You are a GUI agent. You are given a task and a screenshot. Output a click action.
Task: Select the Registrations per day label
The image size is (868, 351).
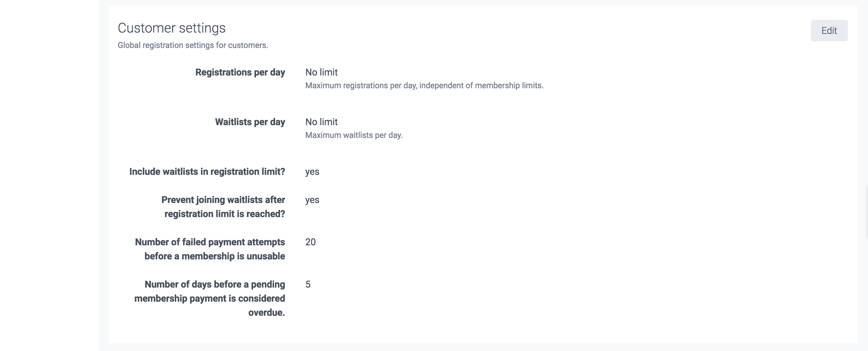pyautogui.click(x=240, y=72)
